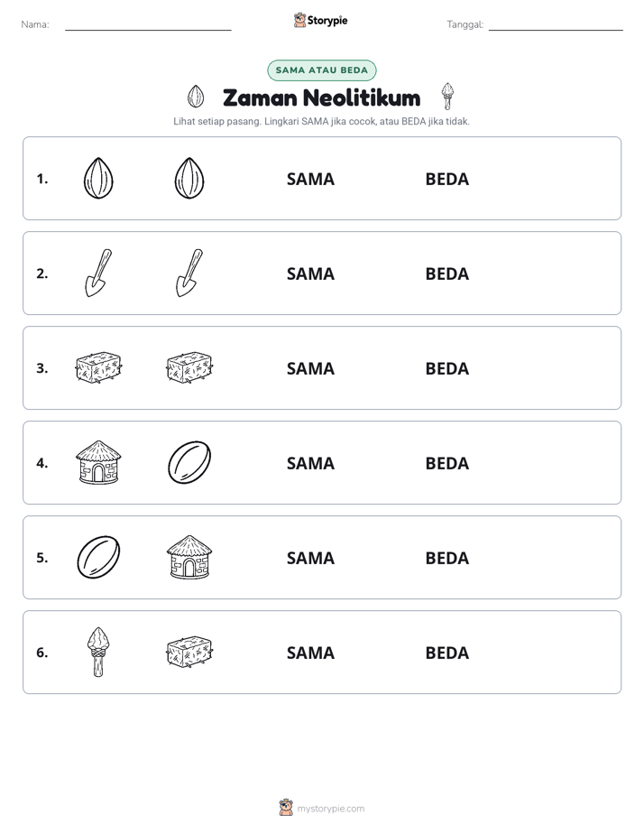Choose SAMA for question 1
This screenshot has height=834, width=644.
[311, 180]
